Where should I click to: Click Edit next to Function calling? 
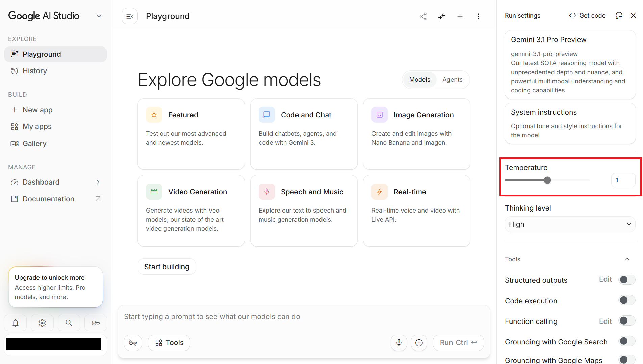pos(606,321)
